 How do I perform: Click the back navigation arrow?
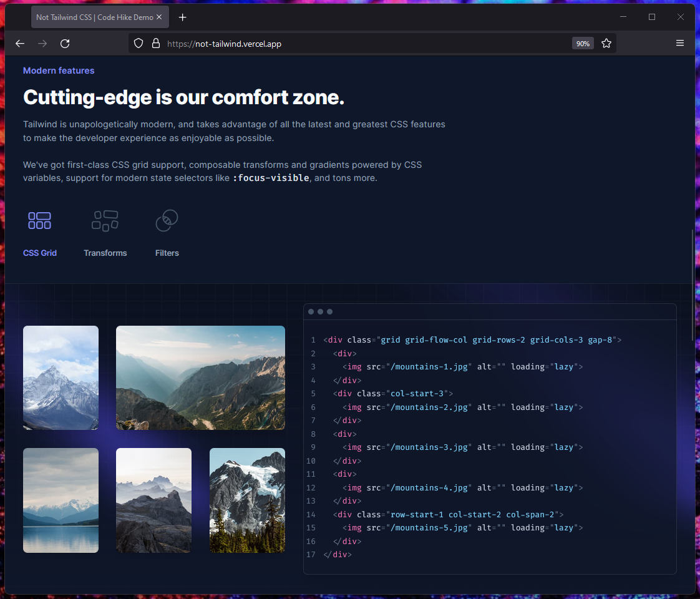(19, 44)
